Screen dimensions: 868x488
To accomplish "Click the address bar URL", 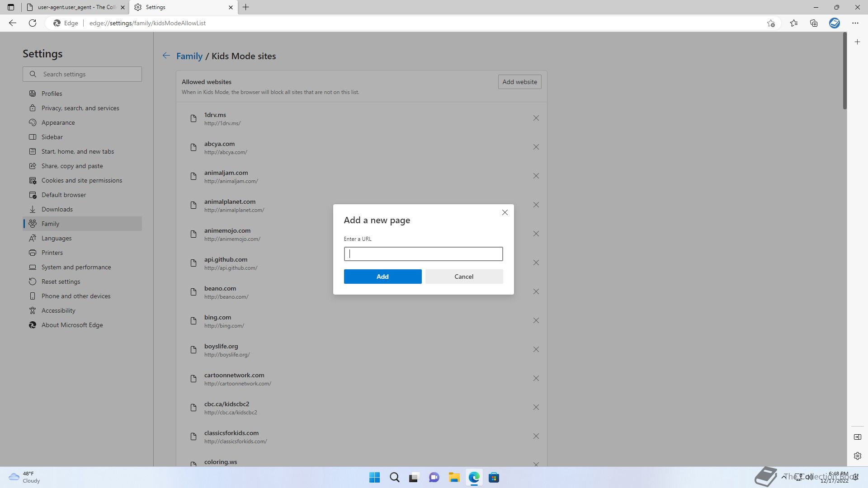I will (147, 23).
